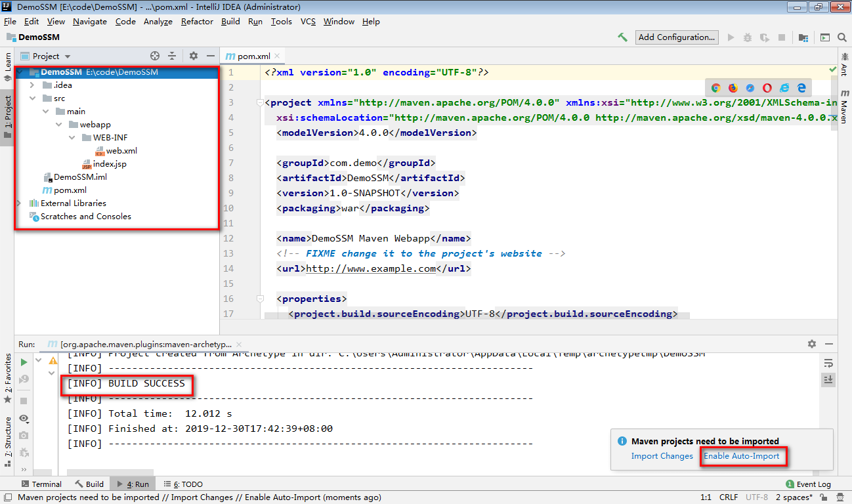The width and height of the screenshot is (852, 504).
Task: Click the http://www.example.com URL in editor
Action: coord(371,268)
